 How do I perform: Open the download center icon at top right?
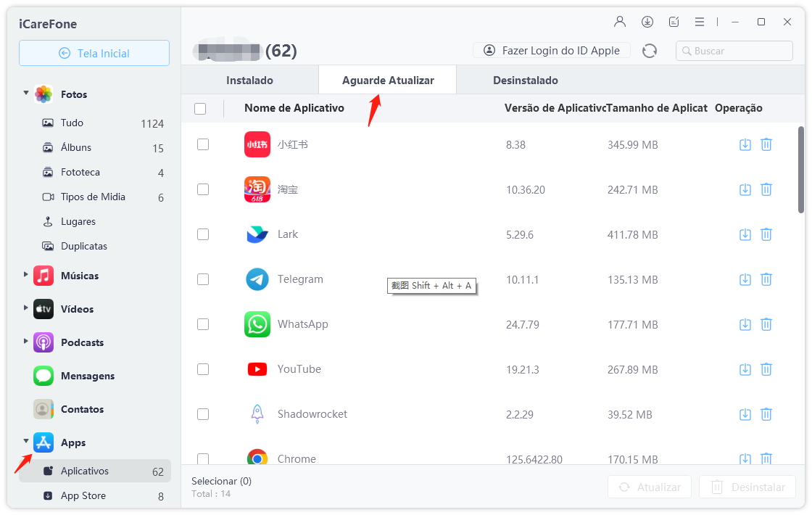coord(647,22)
